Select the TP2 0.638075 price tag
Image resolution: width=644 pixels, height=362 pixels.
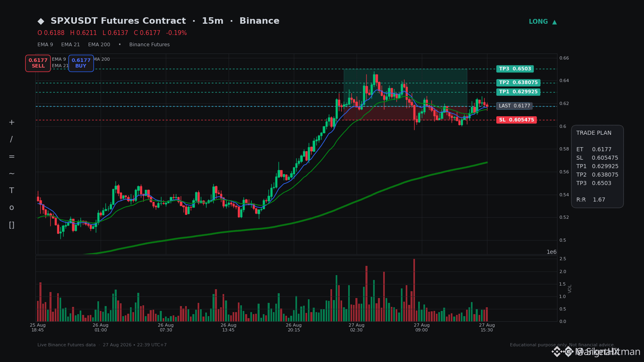pyautogui.click(x=518, y=82)
